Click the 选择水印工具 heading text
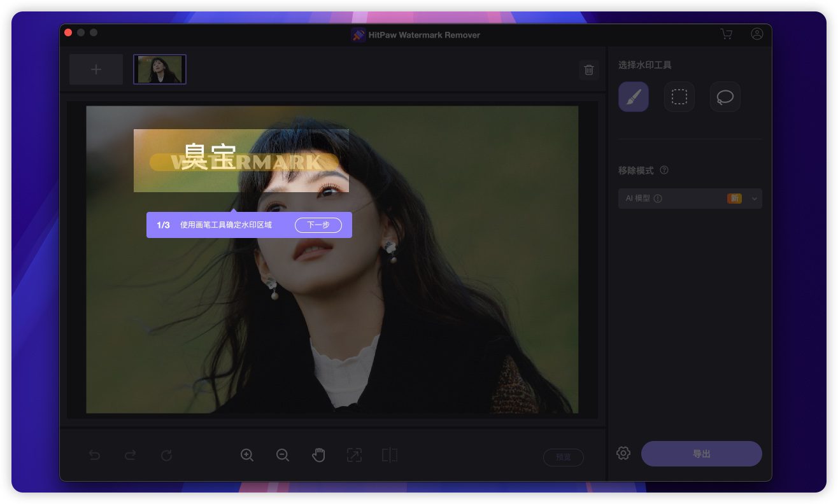 [644, 65]
